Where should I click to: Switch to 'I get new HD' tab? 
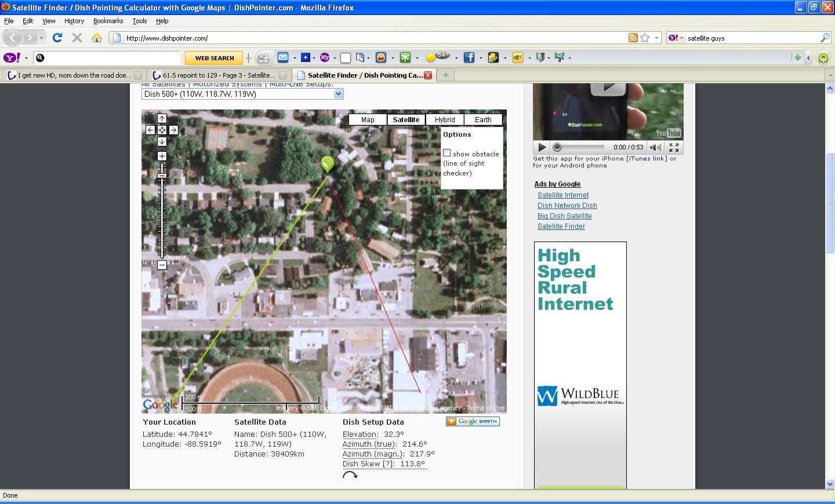click(74, 75)
